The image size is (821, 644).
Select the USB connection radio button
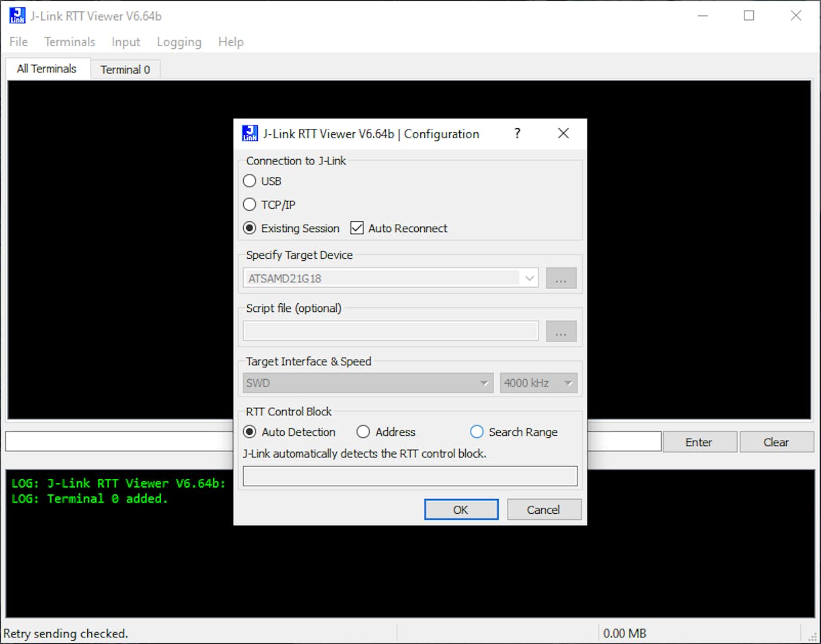tap(250, 181)
